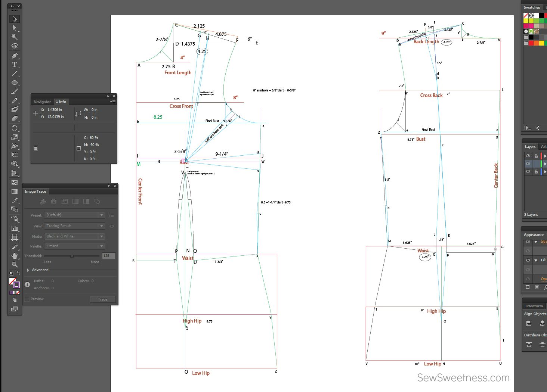The image size is (547, 392).
Task: Select the Hand tool
Action: [x=15, y=256]
